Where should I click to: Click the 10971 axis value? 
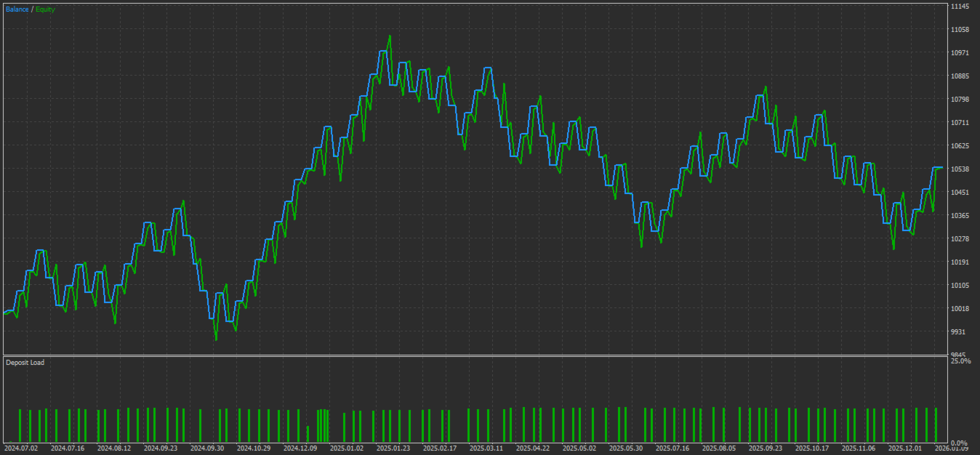point(960,53)
